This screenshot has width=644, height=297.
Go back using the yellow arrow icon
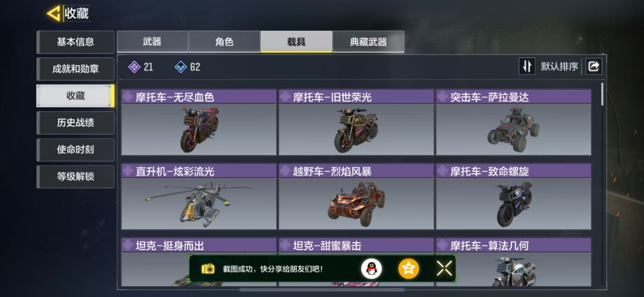pos(53,14)
